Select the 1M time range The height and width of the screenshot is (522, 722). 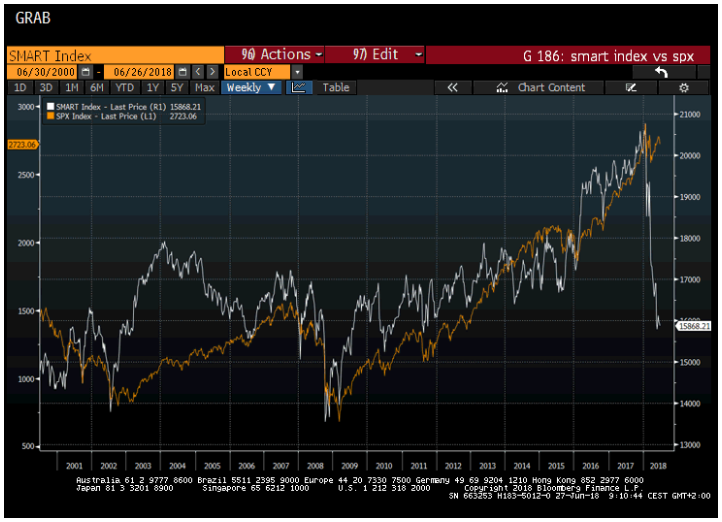tap(71, 87)
